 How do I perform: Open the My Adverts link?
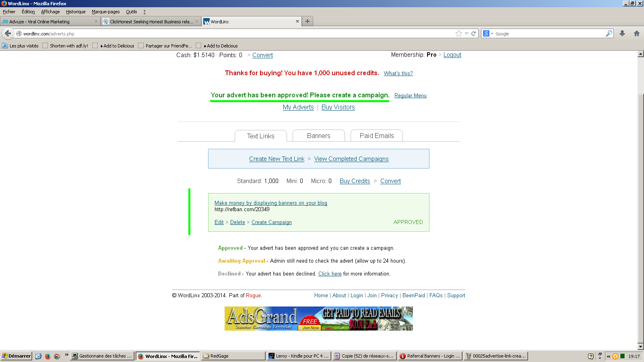click(298, 107)
